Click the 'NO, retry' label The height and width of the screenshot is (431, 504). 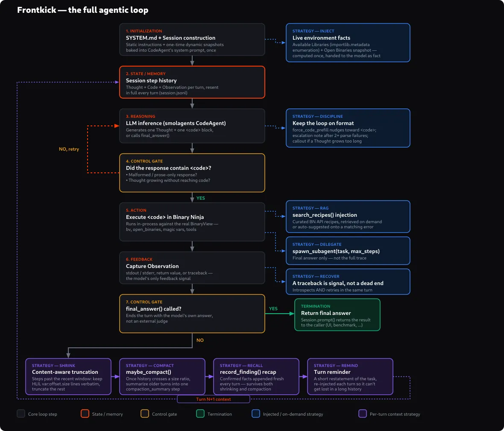pyautogui.click(x=69, y=149)
